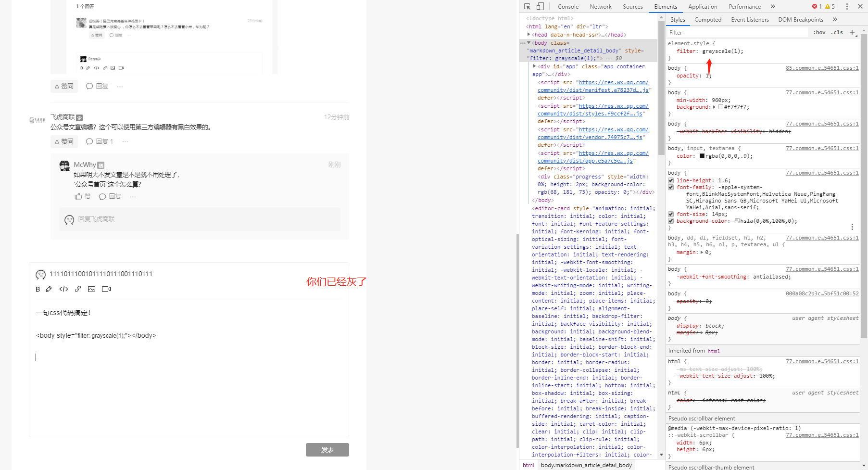Toggle the .cls element classes panel
This screenshot has width=868, height=470.
(x=837, y=32)
